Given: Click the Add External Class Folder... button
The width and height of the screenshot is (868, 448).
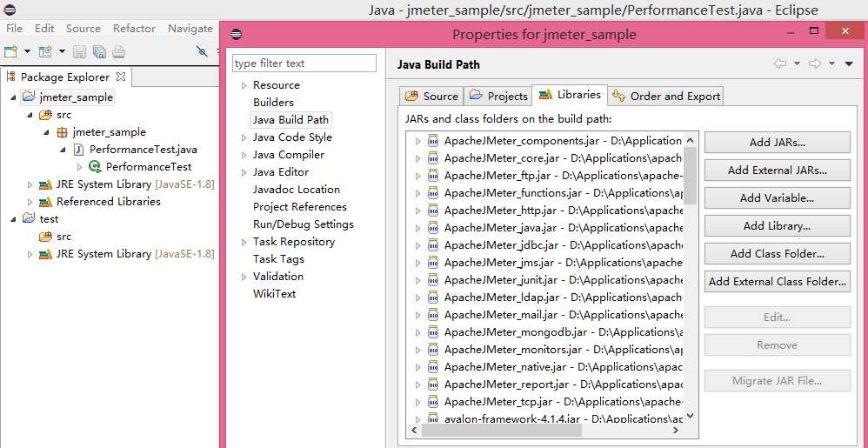Looking at the screenshot, I should coord(778,281).
